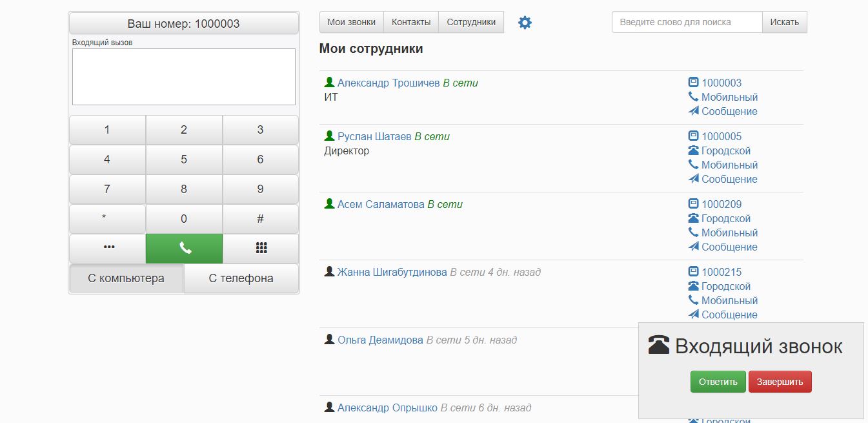Click the green user icon beside Руслан Шатаев
Screen dimensions: 868x423
pyautogui.click(x=329, y=136)
